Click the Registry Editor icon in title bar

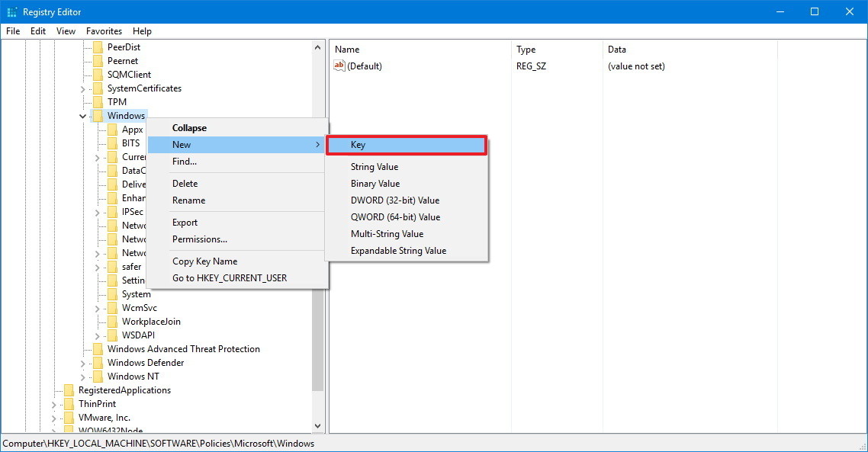[x=11, y=11]
